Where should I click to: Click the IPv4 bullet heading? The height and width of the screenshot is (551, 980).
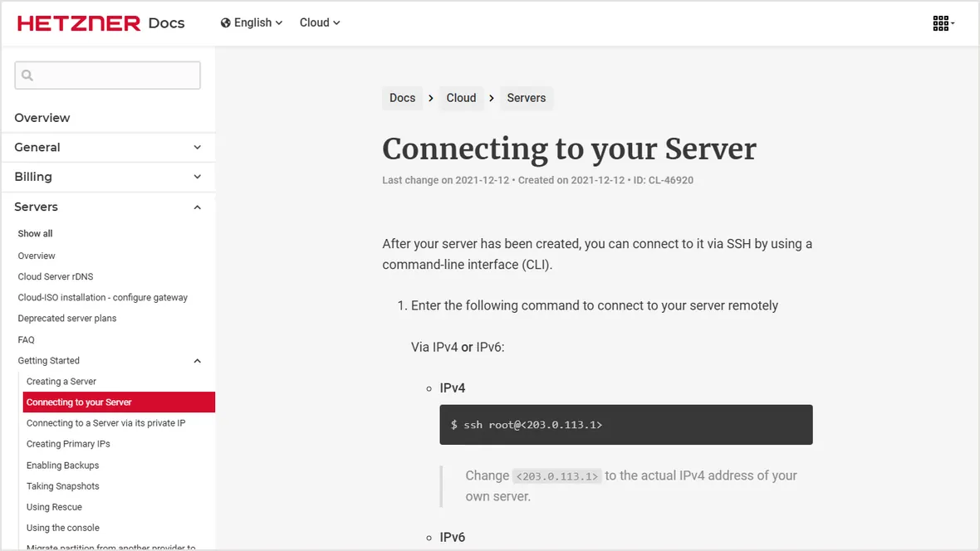[x=453, y=388]
